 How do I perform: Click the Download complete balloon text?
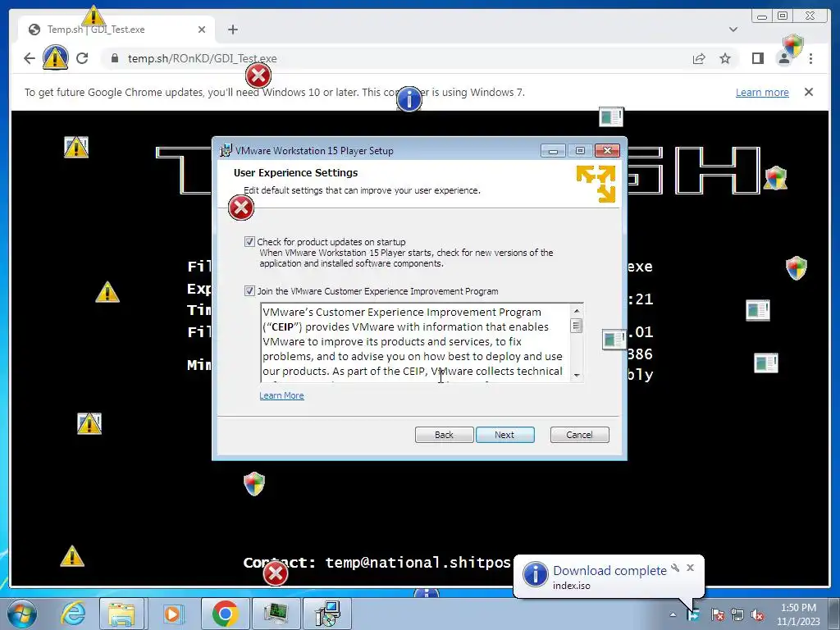tap(609, 571)
